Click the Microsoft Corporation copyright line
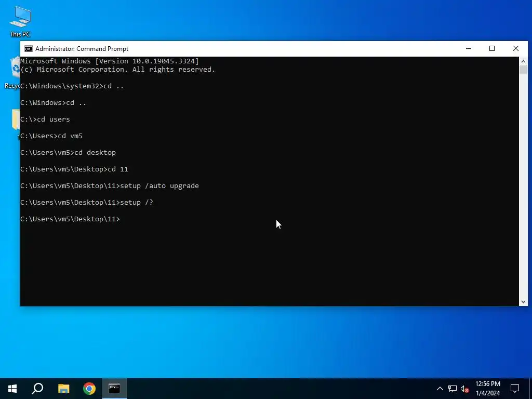532x399 pixels. coord(118,70)
